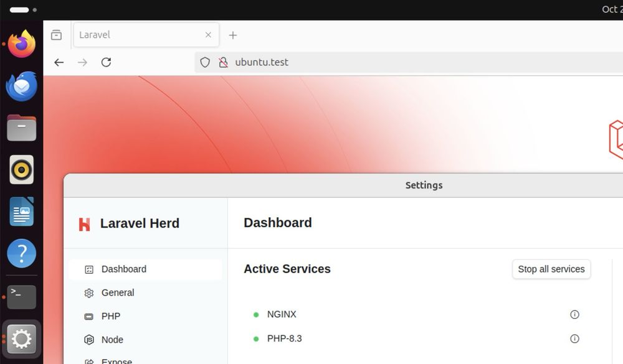Open Node section in Herd sidebar
The width and height of the screenshot is (623, 364).
coord(145,339)
